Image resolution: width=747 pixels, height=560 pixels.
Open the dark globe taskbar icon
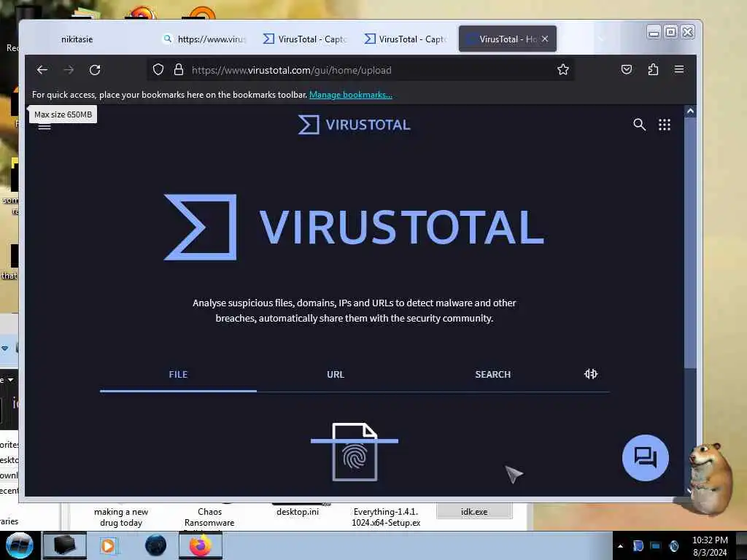[x=156, y=545]
